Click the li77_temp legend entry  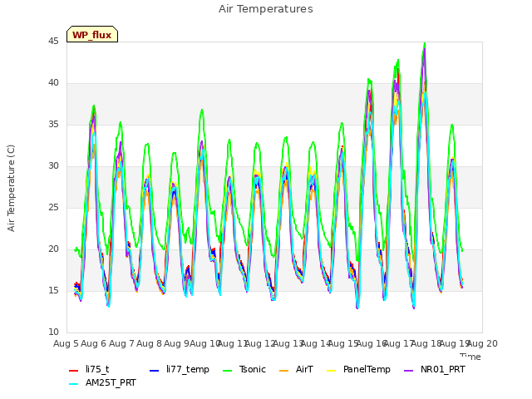(180, 369)
